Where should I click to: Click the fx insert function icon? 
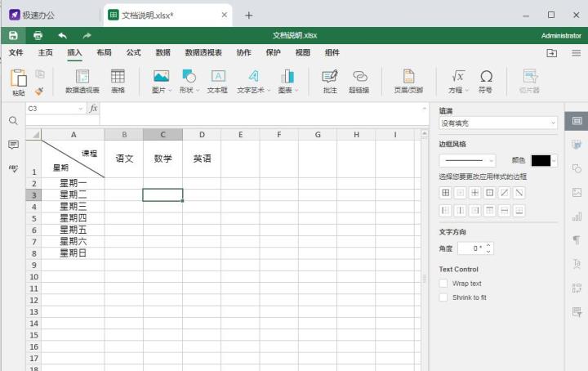93,109
